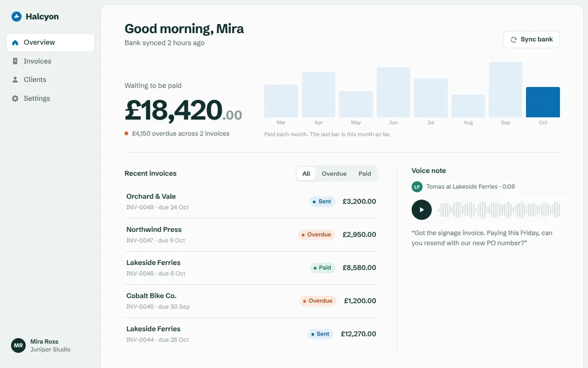
Task: Click the Mira Ross profile name
Action: [44, 342]
